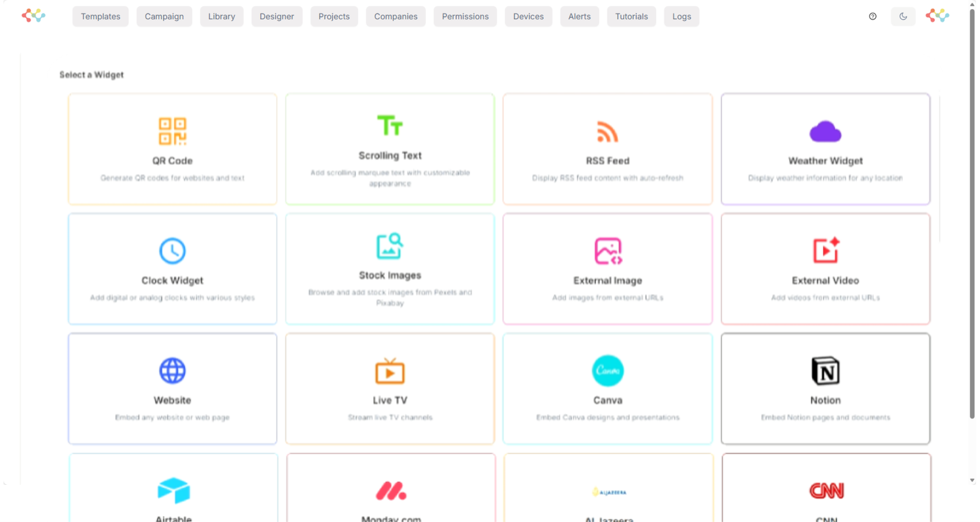Select the Live TV widget icon
Screen dimensions: 980x522
(x=390, y=371)
